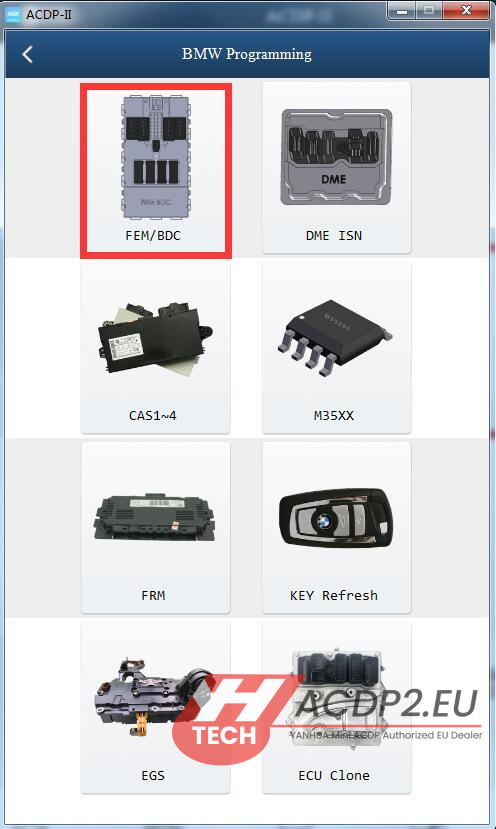Open the FRM footwell module image

click(x=154, y=519)
